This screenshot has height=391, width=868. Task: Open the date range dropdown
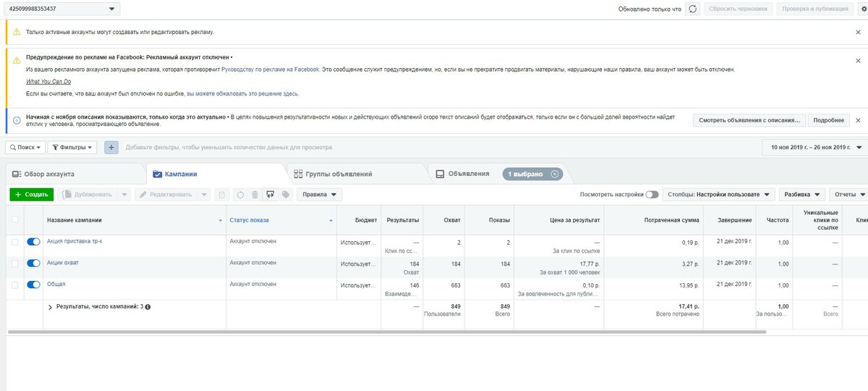814,147
